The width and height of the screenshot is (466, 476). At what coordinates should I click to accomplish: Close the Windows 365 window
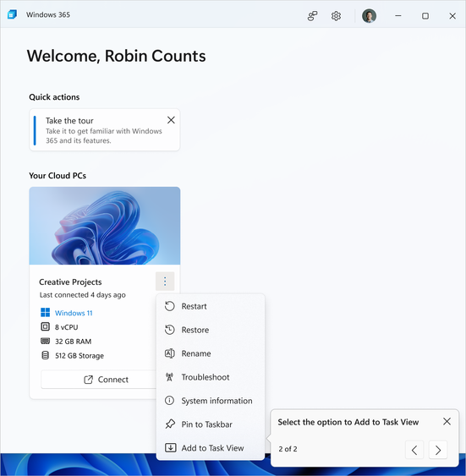[452, 16]
